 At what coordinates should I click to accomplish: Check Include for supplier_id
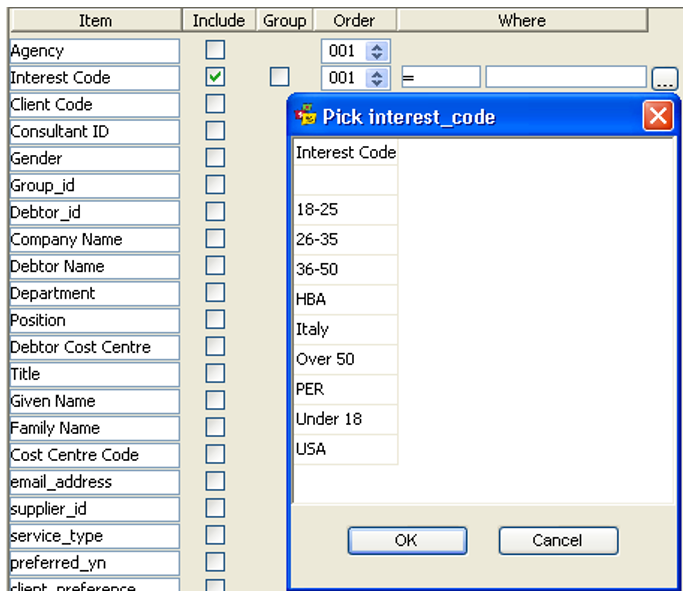(x=215, y=508)
